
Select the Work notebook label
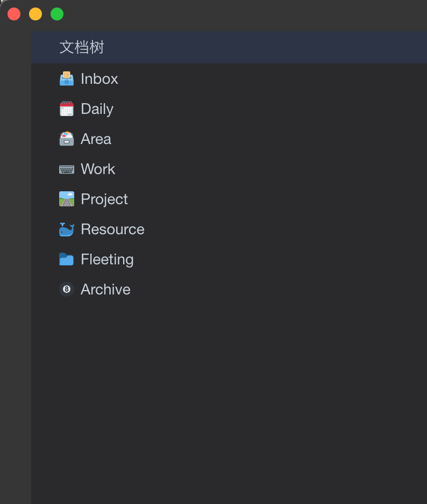point(98,169)
